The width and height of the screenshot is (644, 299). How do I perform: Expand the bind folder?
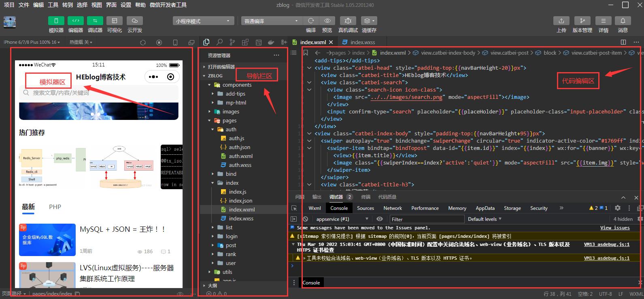[231, 174]
